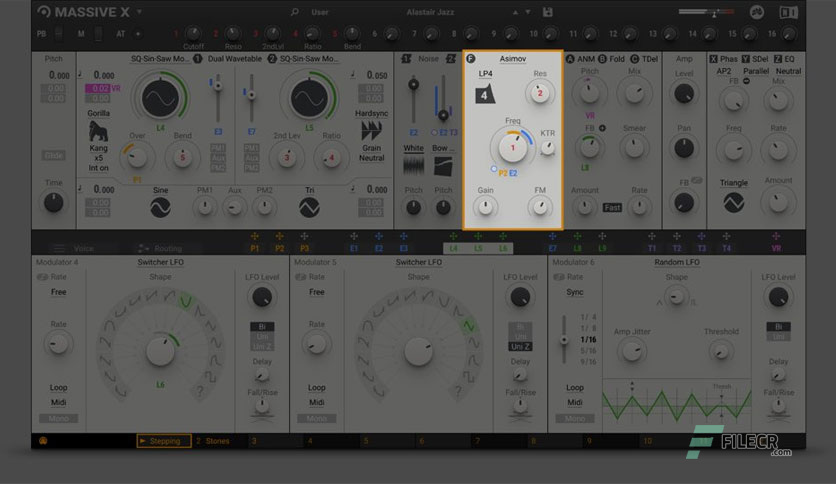Go to the next preset with down arrow

[528, 12]
